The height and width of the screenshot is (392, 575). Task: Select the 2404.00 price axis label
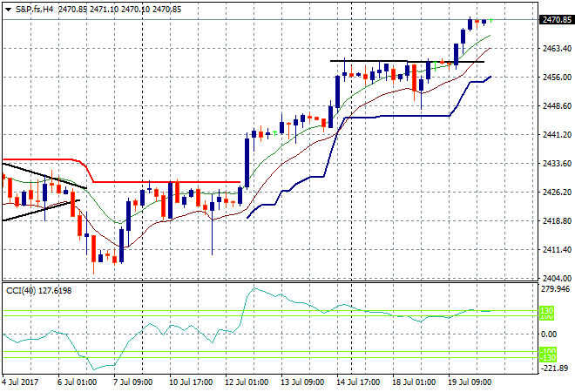[x=557, y=279]
